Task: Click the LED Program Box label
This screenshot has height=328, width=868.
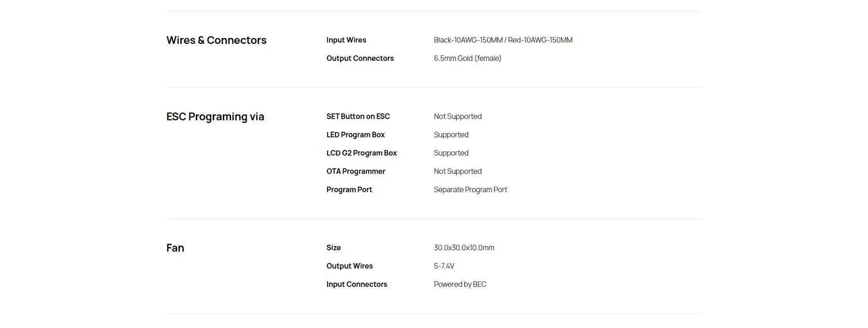Action: (x=355, y=135)
